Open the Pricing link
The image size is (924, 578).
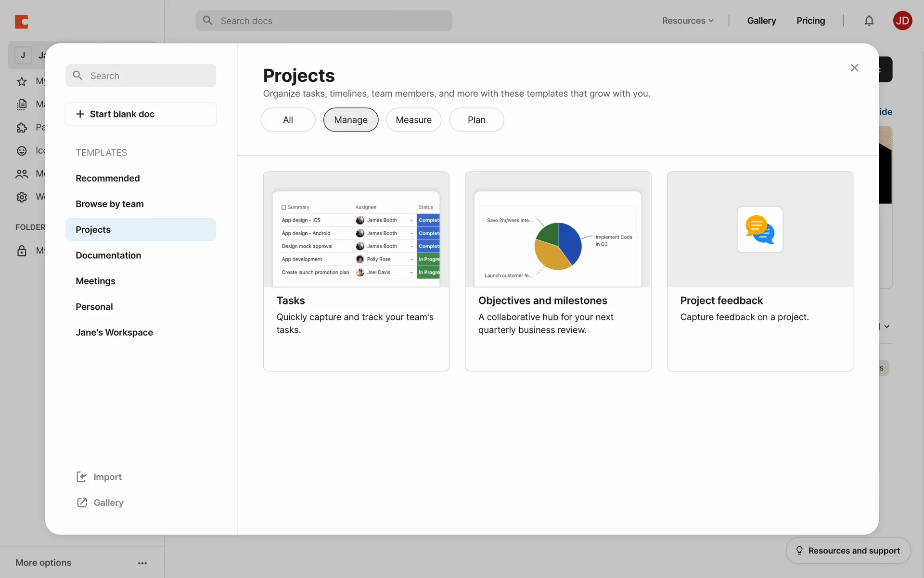(810, 21)
